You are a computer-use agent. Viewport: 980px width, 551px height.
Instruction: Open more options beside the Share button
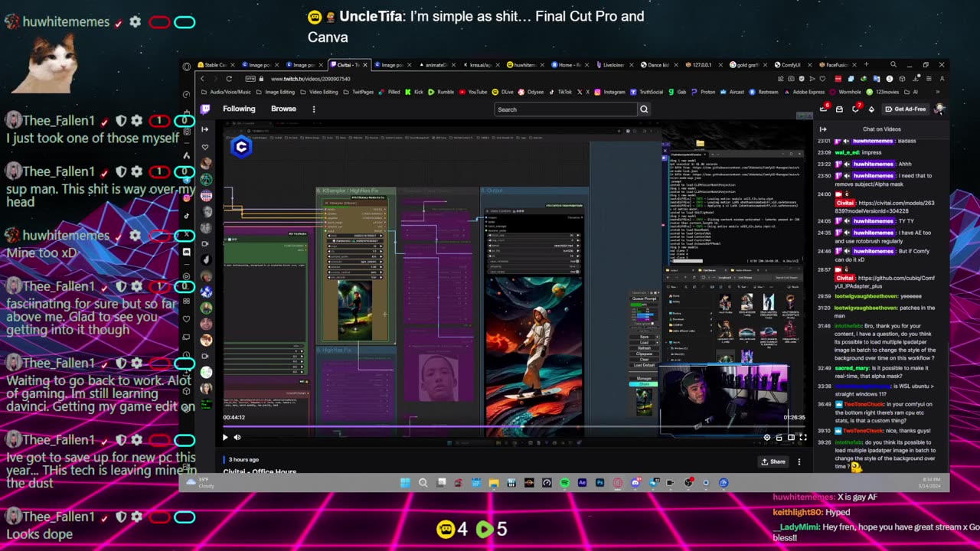(799, 461)
